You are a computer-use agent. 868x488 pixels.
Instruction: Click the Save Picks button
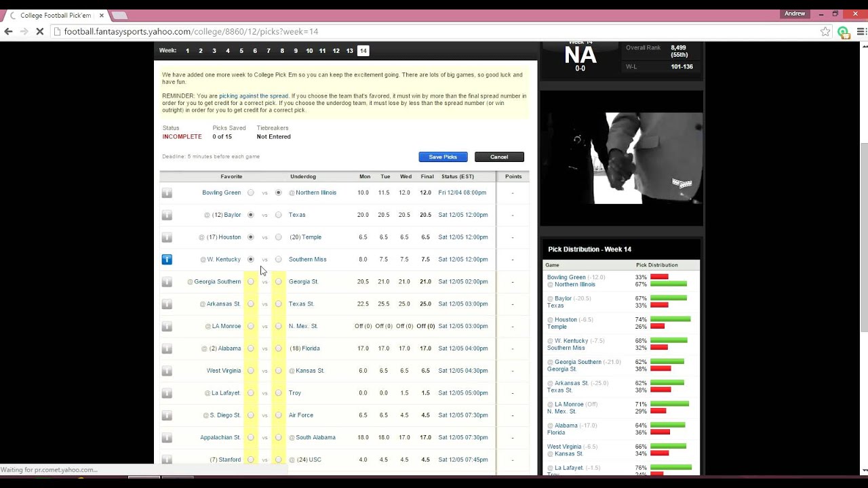[x=443, y=157]
